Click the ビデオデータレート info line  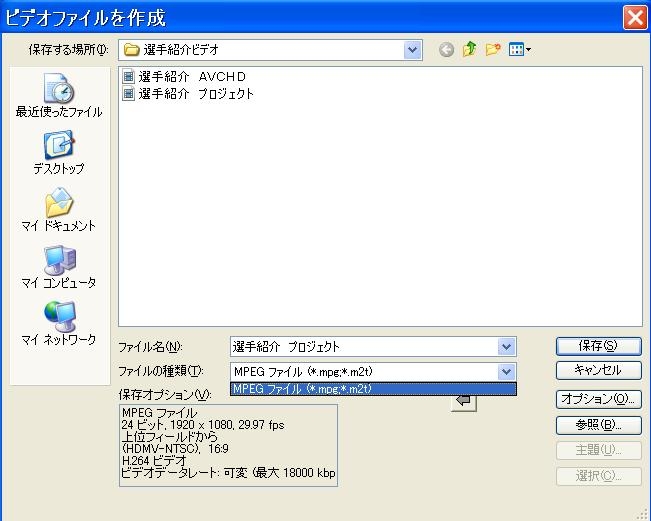point(228,473)
